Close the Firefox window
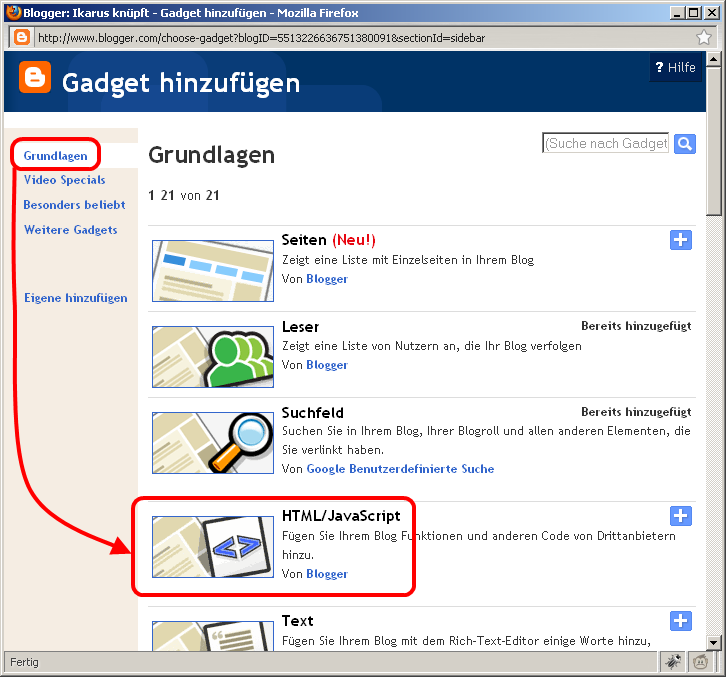 pyautogui.click(x=712, y=13)
